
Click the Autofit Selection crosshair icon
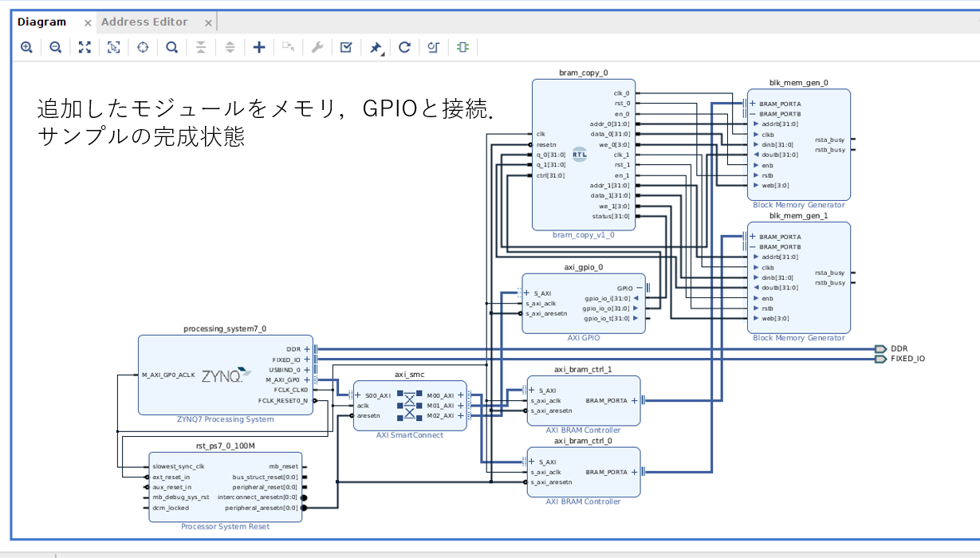coord(144,47)
